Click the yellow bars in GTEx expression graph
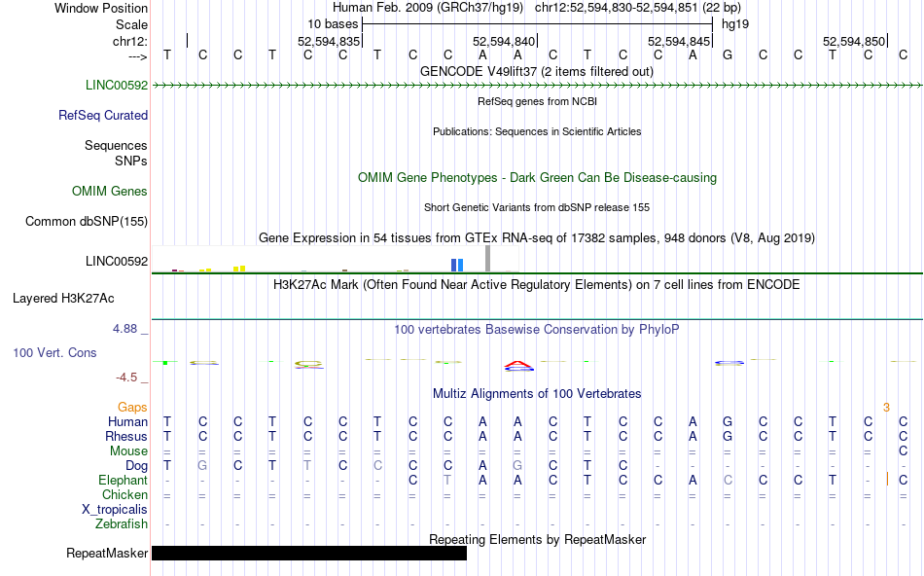Viewport: 924px width, 576px height. (239, 269)
